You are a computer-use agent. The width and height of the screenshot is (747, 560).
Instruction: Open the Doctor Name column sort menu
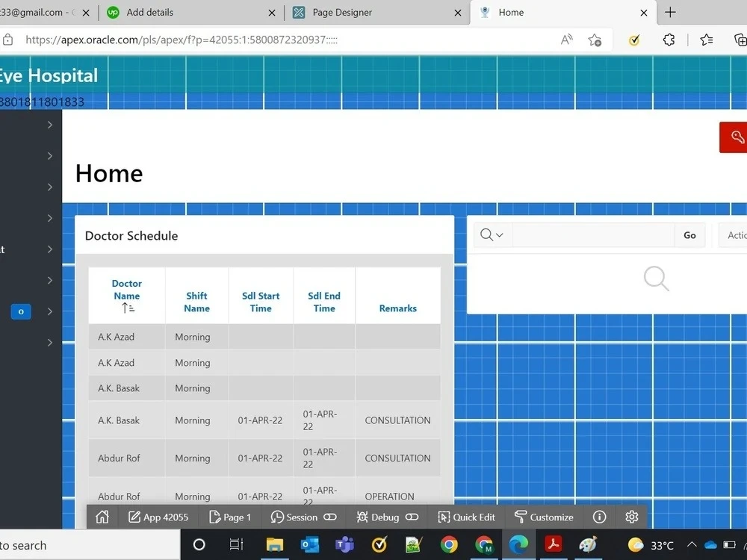pyautogui.click(x=126, y=290)
